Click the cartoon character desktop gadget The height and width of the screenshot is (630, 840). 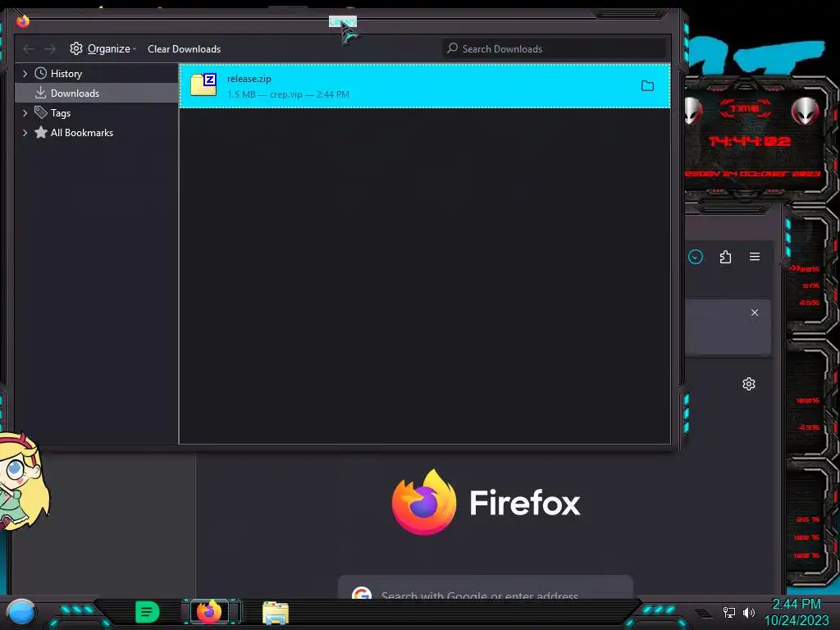point(24,482)
